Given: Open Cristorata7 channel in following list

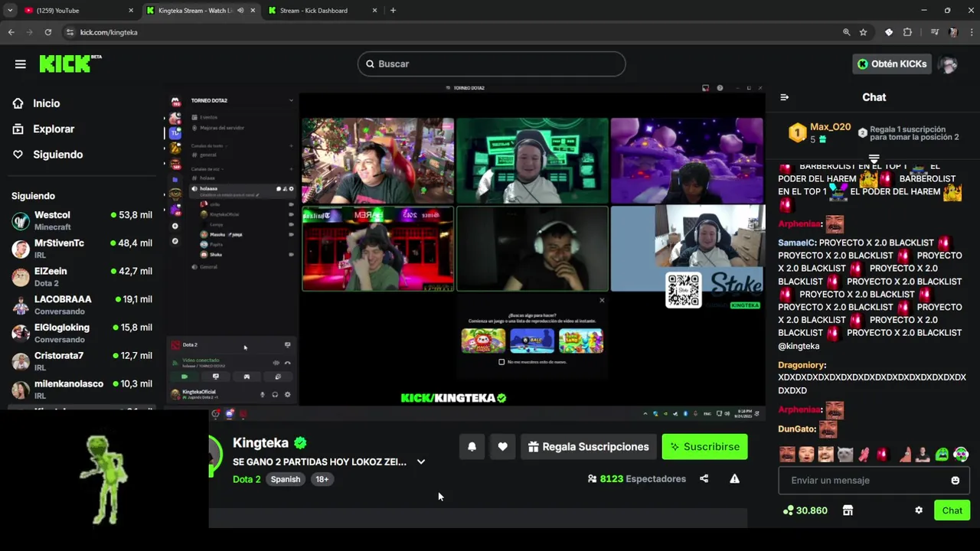Looking at the screenshot, I should coord(82,361).
